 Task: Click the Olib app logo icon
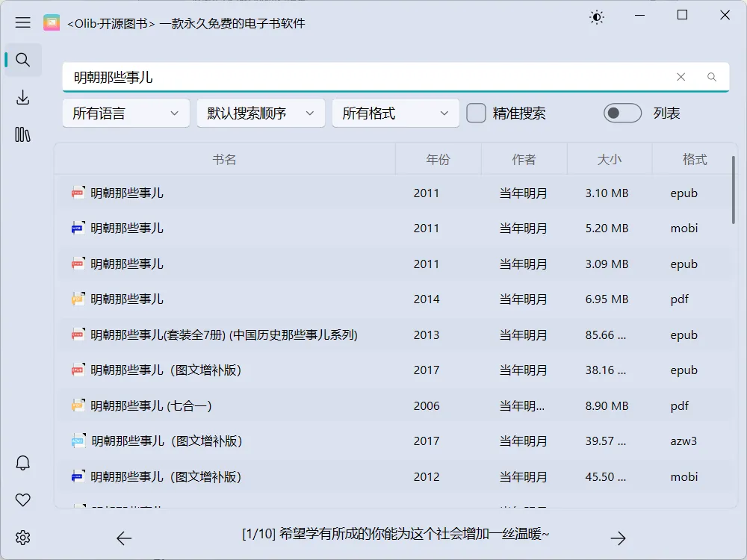pos(52,22)
